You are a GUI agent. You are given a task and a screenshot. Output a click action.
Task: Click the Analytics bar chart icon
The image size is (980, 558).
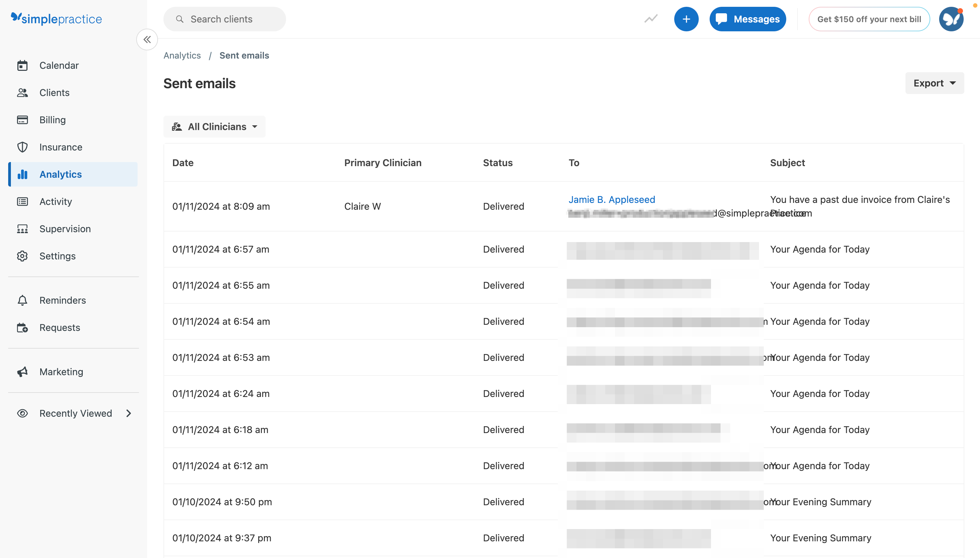pyautogui.click(x=22, y=174)
